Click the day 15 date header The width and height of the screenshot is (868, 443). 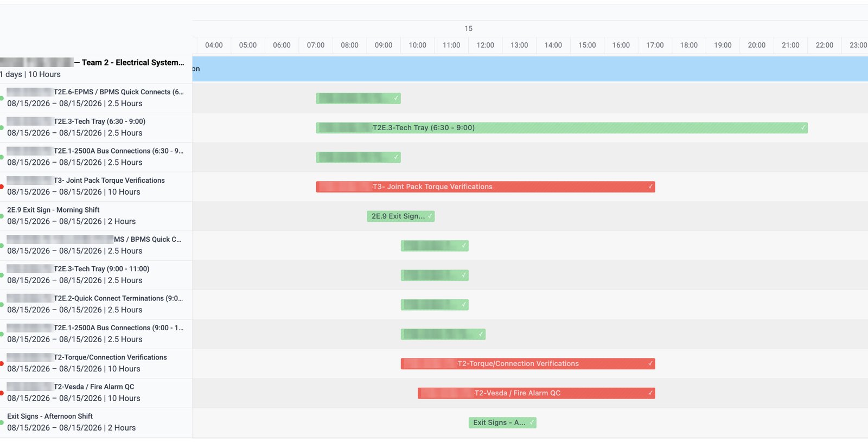pyautogui.click(x=469, y=28)
